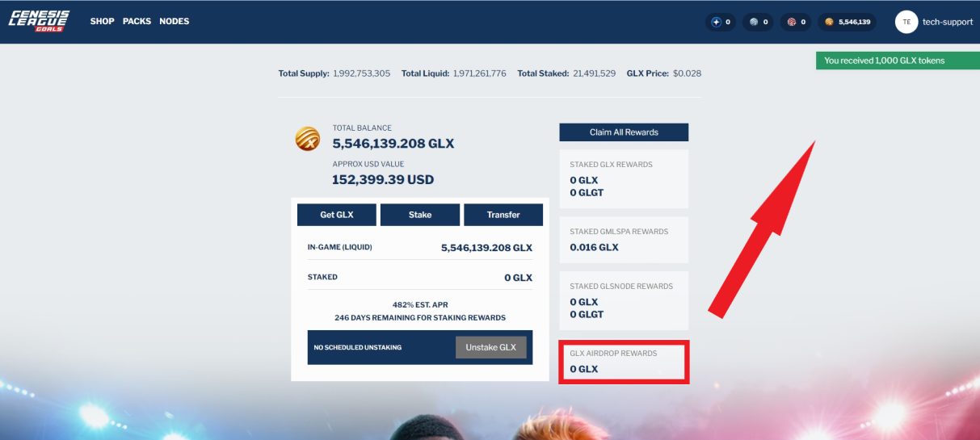Click the TE user avatar circle
The image size is (980, 440).
(x=906, y=22)
